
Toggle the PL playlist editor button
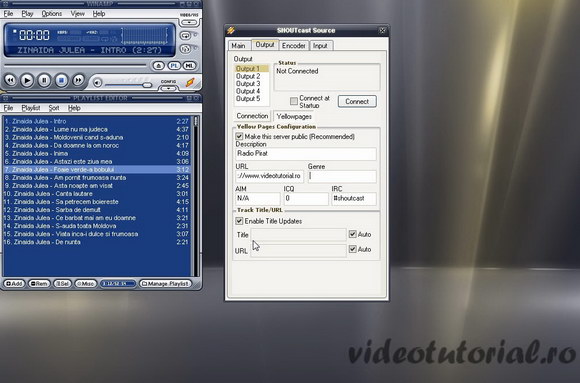click(174, 66)
